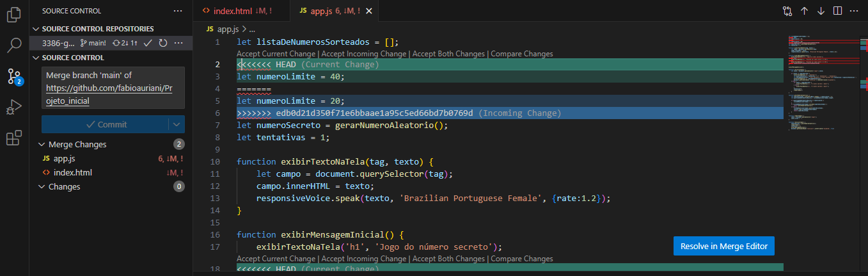Image resolution: width=868 pixels, height=276 pixels.
Task: Refresh the repository in source control
Action: click(x=163, y=43)
